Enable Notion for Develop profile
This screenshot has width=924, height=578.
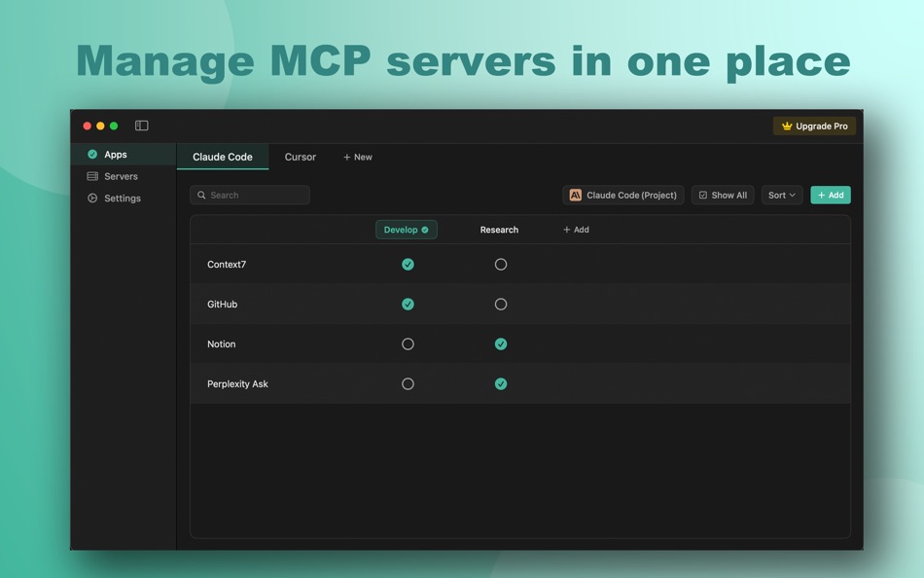pyautogui.click(x=408, y=343)
